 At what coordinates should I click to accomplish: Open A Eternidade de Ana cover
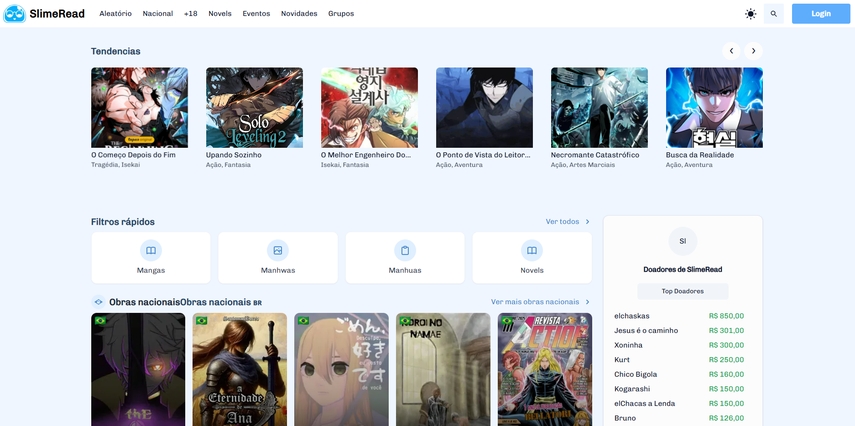[239, 369]
